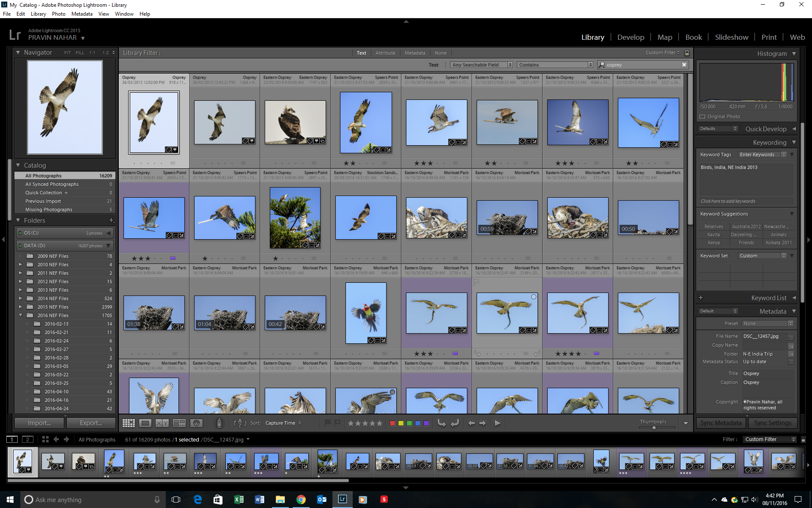Collapse the 2016 NEF Files folder
This screenshot has width=812, height=508.
pos(20,315)
